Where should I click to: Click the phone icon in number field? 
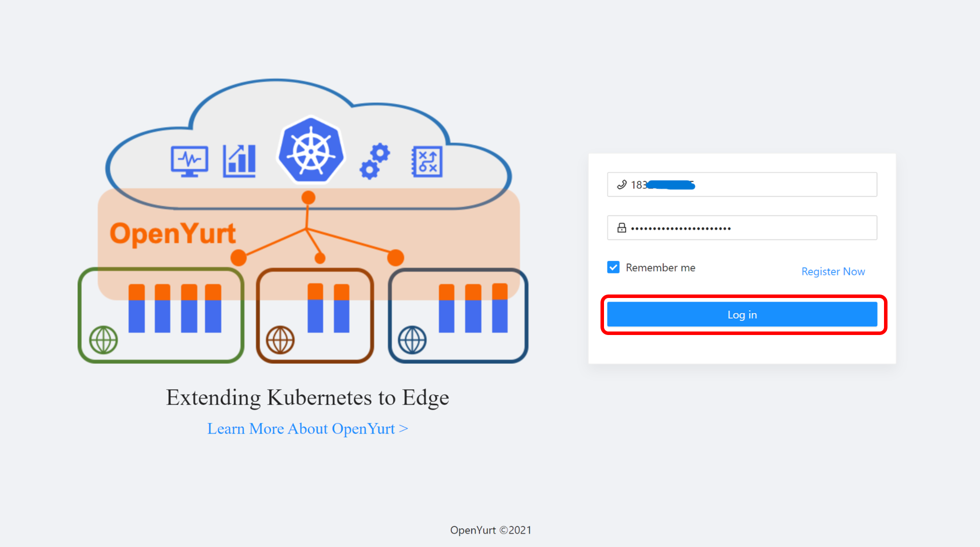(x=621, y=184)
